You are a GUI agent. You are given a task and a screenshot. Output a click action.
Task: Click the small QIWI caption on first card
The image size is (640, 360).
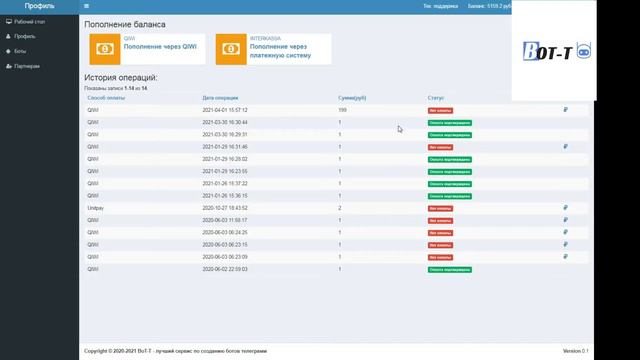[129, 38]
